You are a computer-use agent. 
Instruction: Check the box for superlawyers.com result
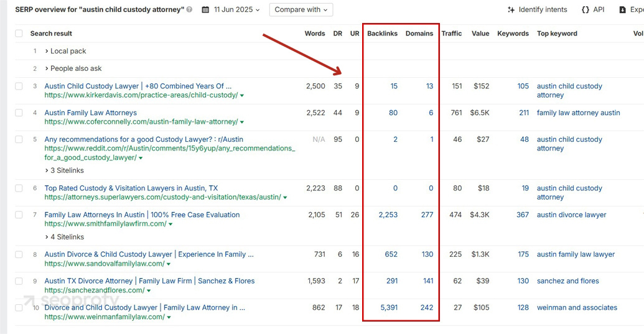click(19, 188)
